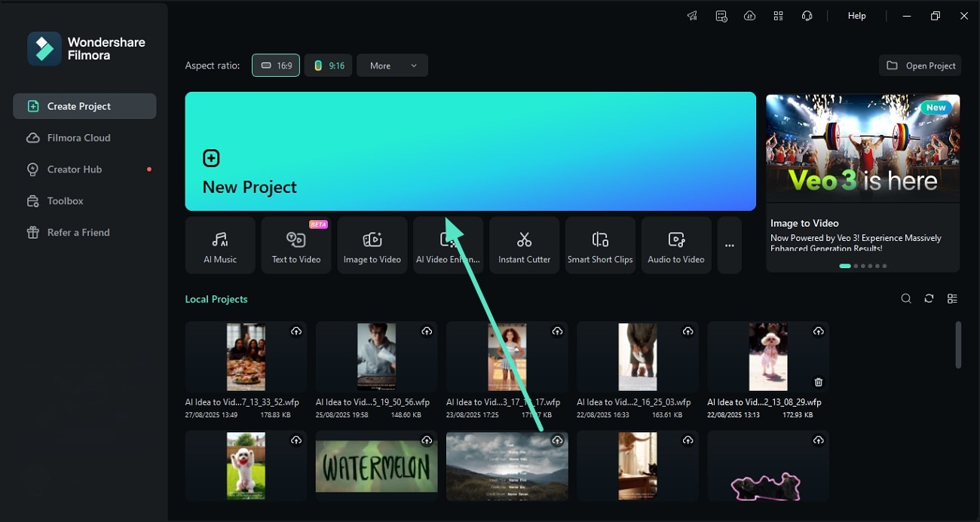Go to Create Project in sidebar
Image resolution: width=980 pixels, height=522 pixels.
(x=84, y=106)
